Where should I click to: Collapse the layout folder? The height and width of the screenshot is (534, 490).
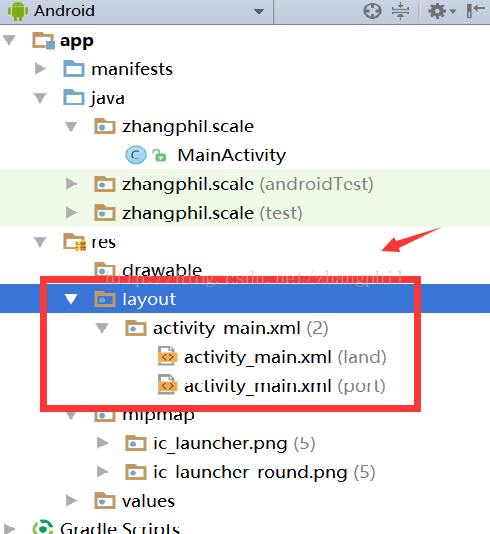(x=71, y=299)
